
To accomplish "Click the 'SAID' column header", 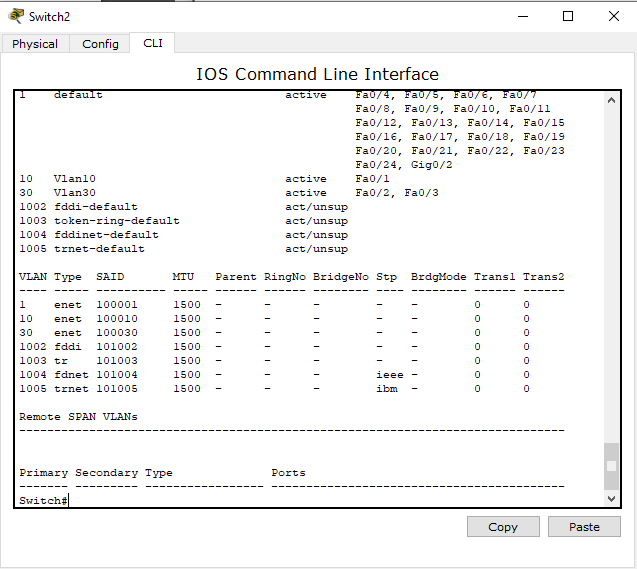I will point(110,277).
